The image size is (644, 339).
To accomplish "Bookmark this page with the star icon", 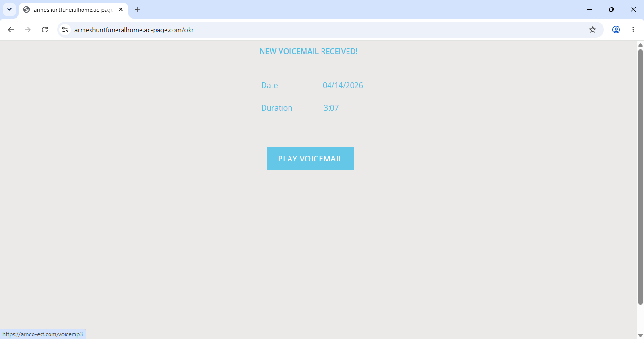I will pos(593,30).
